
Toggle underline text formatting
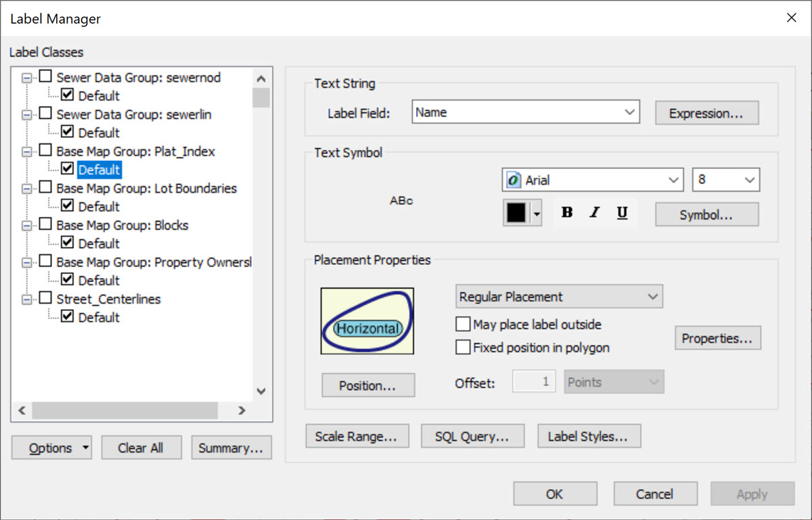(622, 213)
